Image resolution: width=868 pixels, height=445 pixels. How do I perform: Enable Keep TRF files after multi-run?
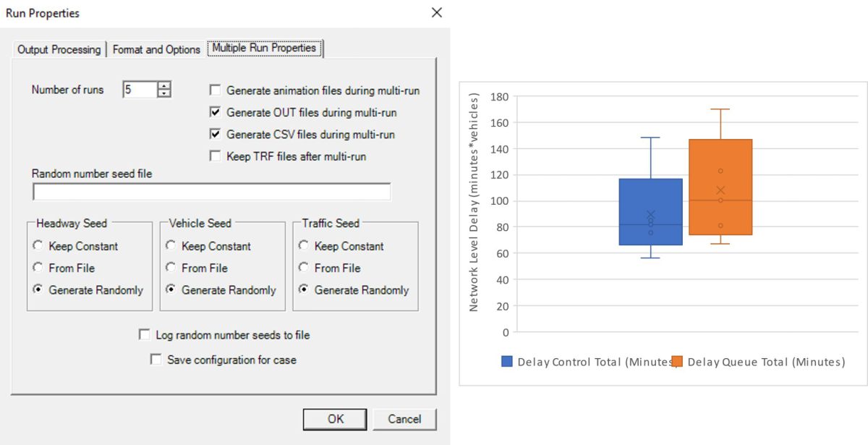(215, 156)
